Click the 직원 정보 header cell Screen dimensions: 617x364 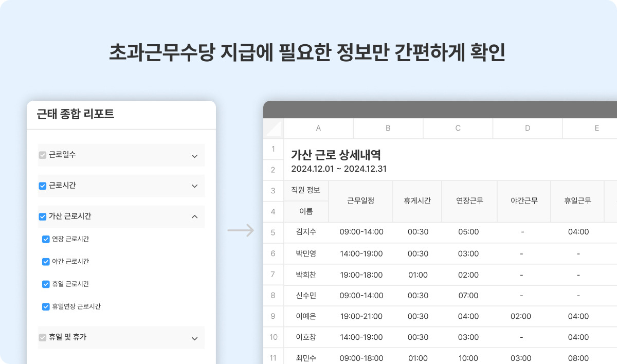306,190
